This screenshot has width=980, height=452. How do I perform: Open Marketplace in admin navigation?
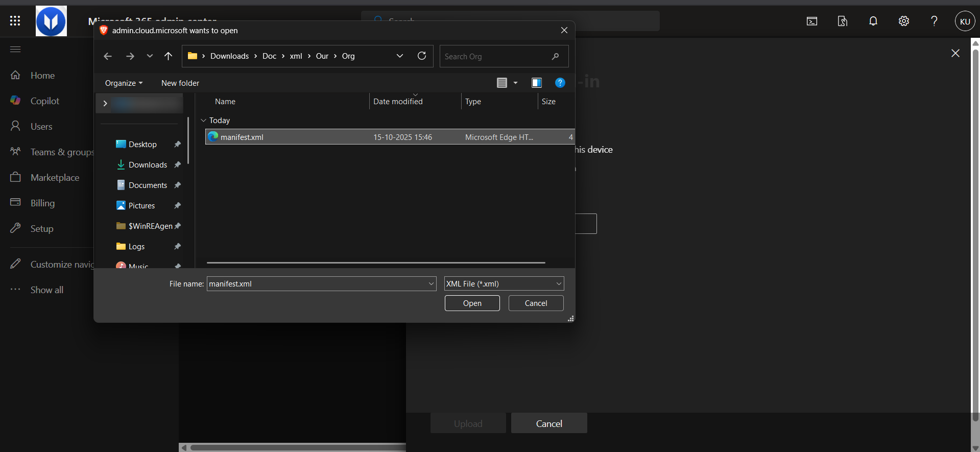pyautogui.click(x=55, y=178)
